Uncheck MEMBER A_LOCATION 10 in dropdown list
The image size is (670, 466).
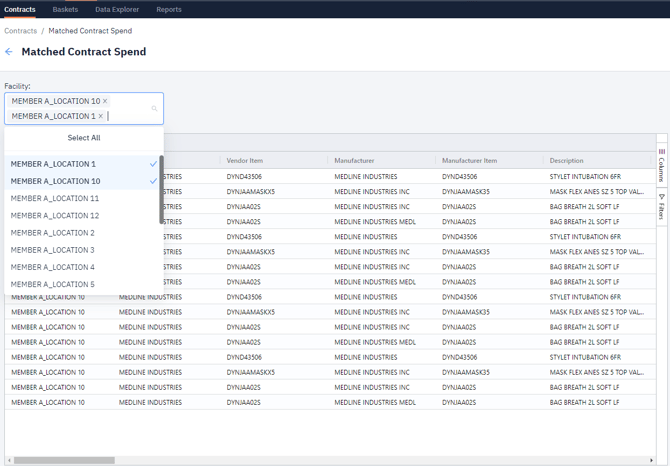pyautogui.click(x=82, y=181)
